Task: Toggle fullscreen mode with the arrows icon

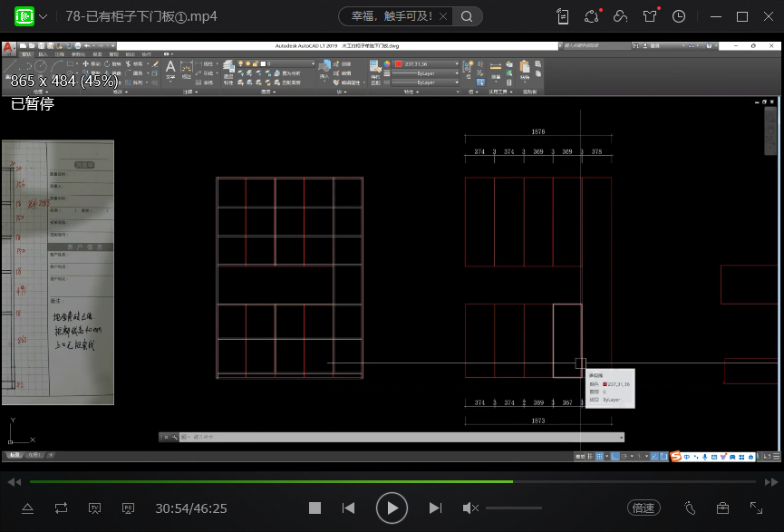Action: click(756, 508)
